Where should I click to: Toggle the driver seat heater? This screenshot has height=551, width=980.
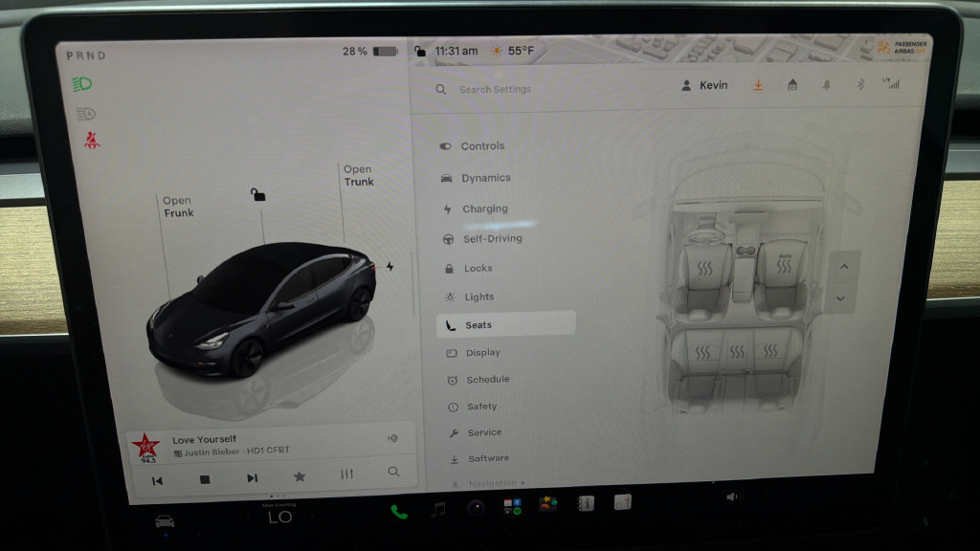click(x=704, y=269)
